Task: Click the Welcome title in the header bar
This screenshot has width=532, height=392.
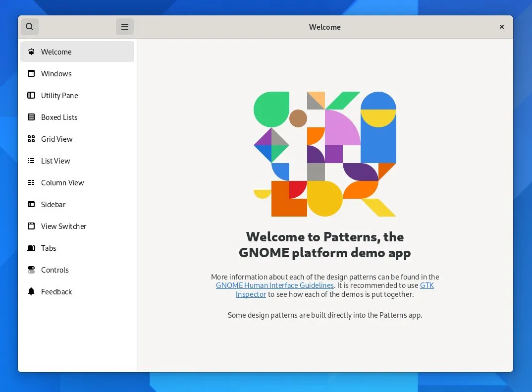Action: (x=324, y=27)
